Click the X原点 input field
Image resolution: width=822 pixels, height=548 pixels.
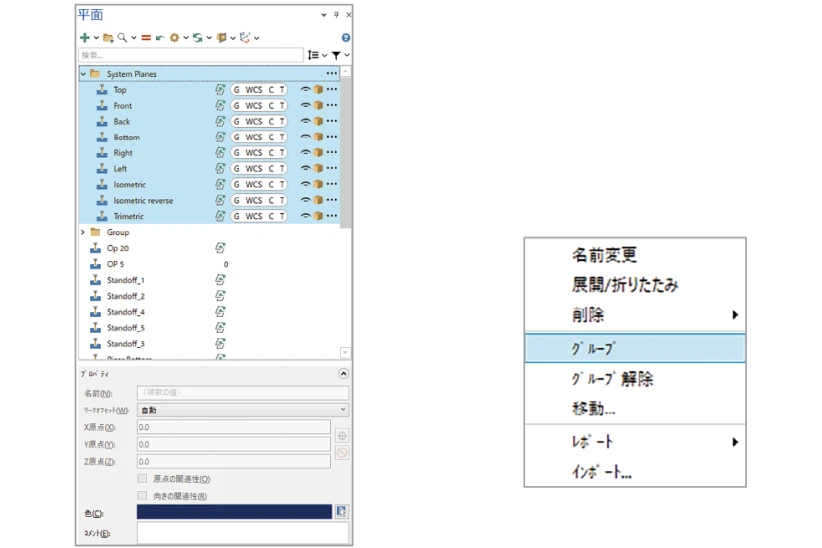click(233, 427)
